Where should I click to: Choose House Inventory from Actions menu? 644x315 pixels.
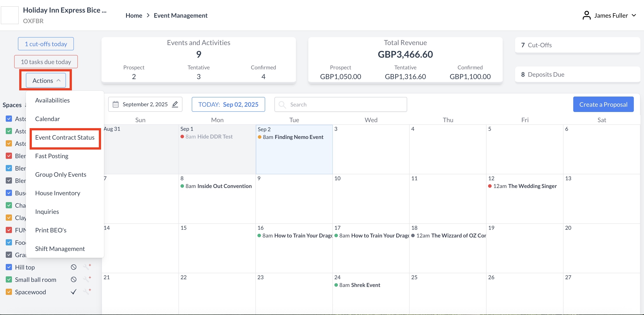point(58,193)
